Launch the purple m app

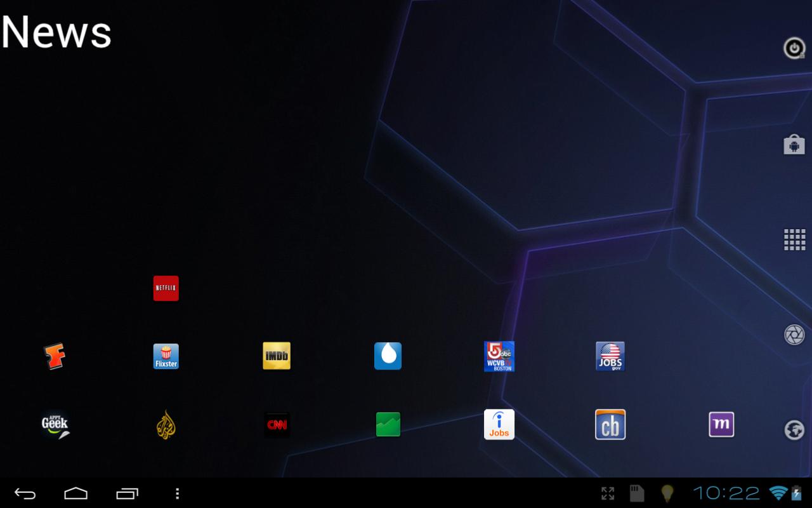click(721, 425)
